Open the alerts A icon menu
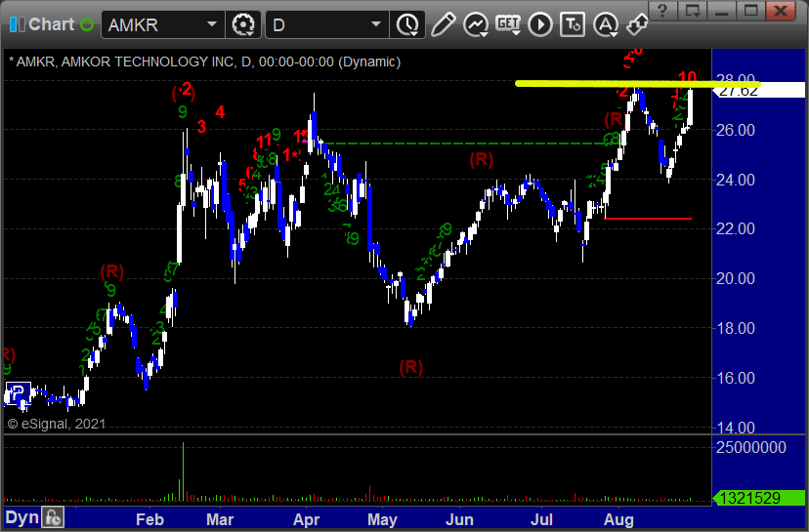Image resolution: width=809 pixels, height=532 pixels. pyautogui.click(x=605, y=24)
